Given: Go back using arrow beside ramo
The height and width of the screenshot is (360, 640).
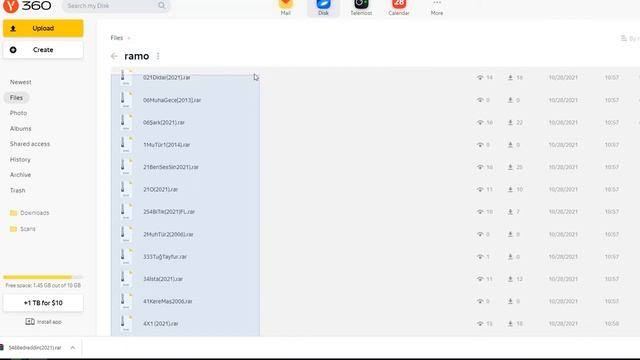Looking at the screenshot, I should [114, 56].
